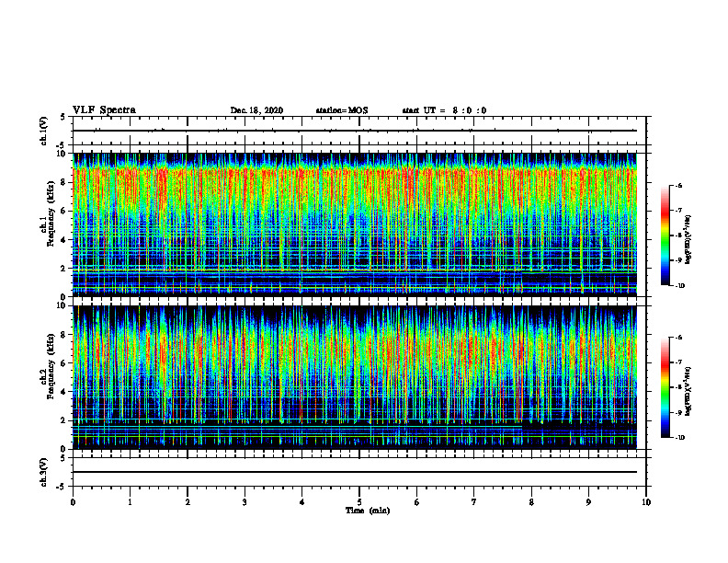The width and height of the screenshot is (728, 563).
Task: Click the "4" kHz tick on ch.2 frequency axis
Action: pos(65,392)
